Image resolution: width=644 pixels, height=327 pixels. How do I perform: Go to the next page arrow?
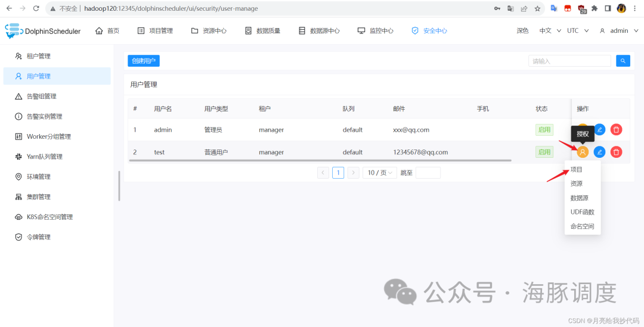pos(353,173)
